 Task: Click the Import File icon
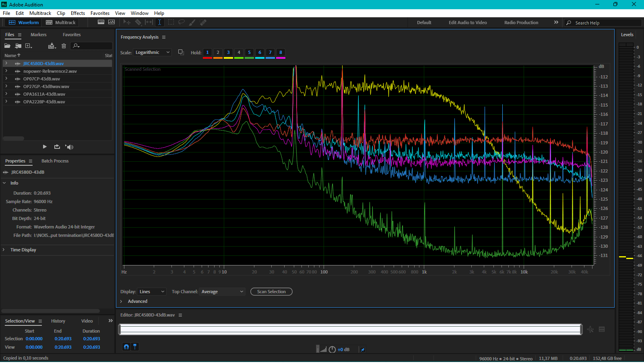click(18, 46)
